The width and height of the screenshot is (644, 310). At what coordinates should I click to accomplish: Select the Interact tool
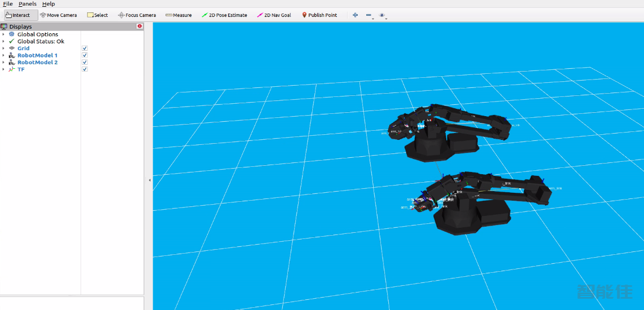17,15
